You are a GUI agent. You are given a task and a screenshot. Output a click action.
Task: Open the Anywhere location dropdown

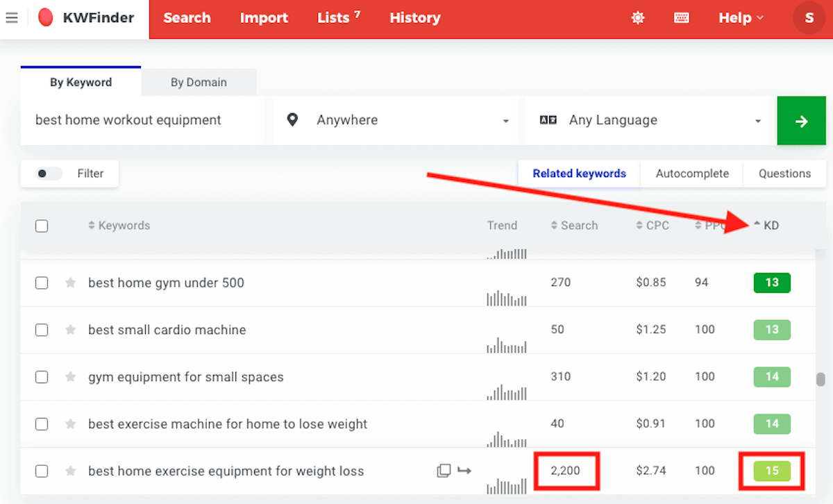394,121
